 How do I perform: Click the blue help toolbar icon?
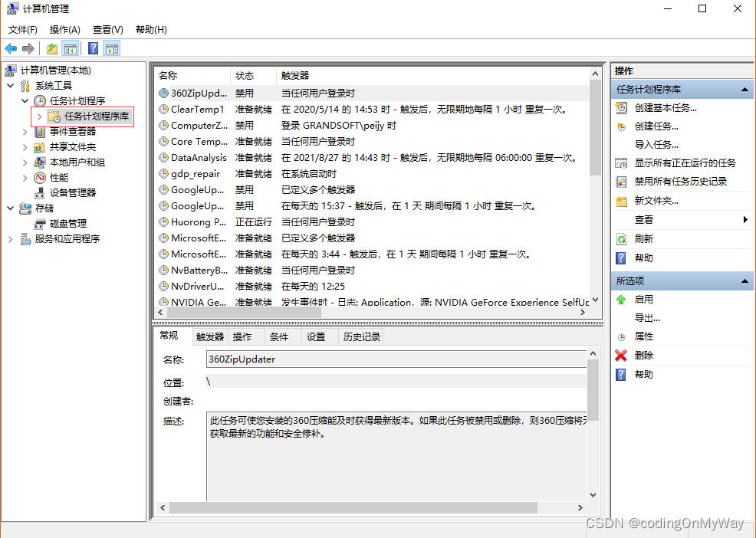click(94, 49)
